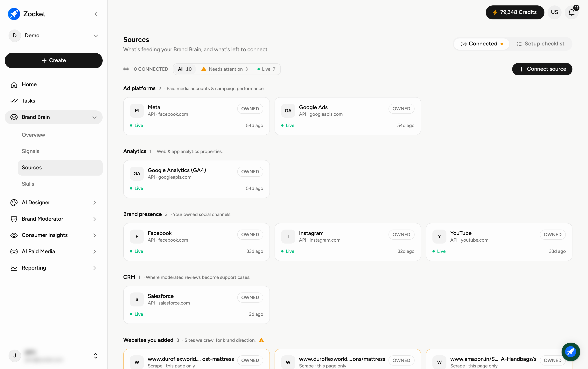Expand the AI Designer submenu chevron
588x369 pixels.
pyautogui.click(x=94, y=203)
